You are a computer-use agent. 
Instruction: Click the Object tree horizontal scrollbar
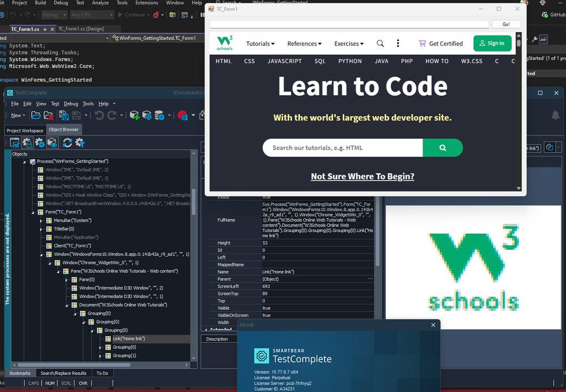point(101,365)
